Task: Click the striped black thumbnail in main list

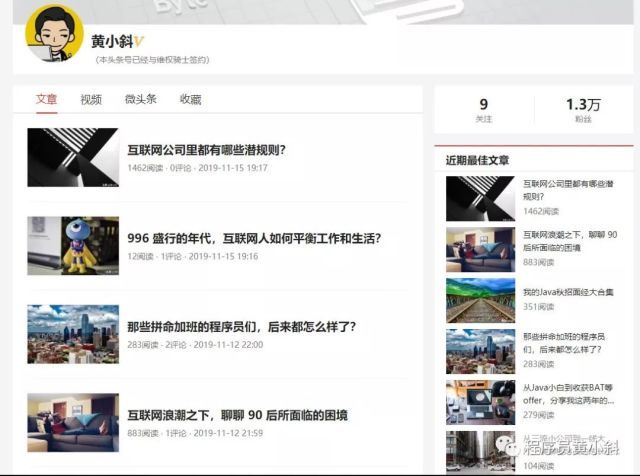Action: [73, 158]
